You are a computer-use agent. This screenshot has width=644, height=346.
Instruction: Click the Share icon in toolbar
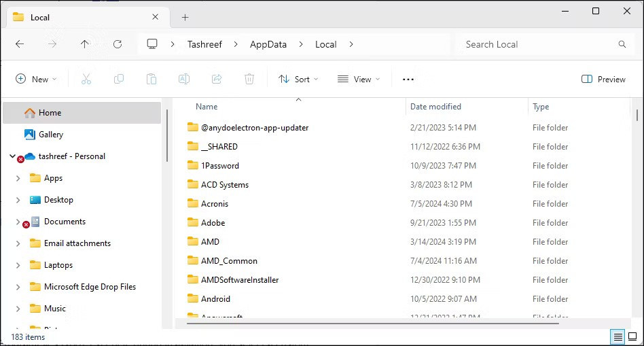[217, 79]
